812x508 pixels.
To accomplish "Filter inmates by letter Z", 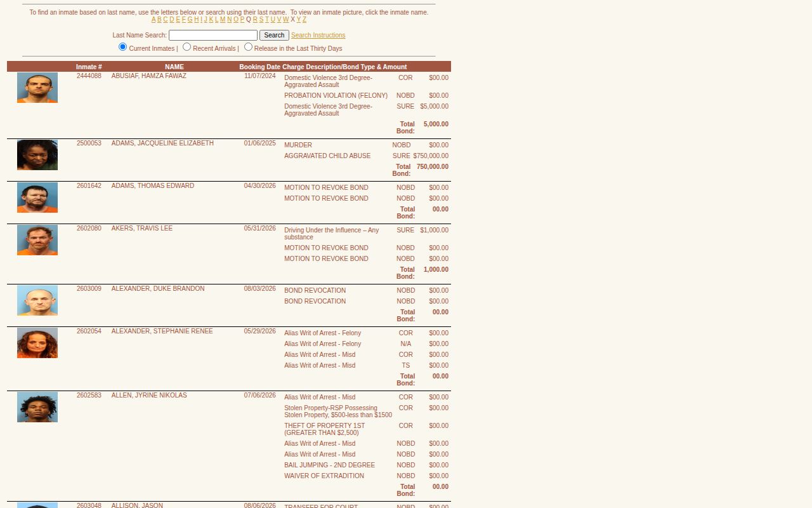I will [304, 20].
